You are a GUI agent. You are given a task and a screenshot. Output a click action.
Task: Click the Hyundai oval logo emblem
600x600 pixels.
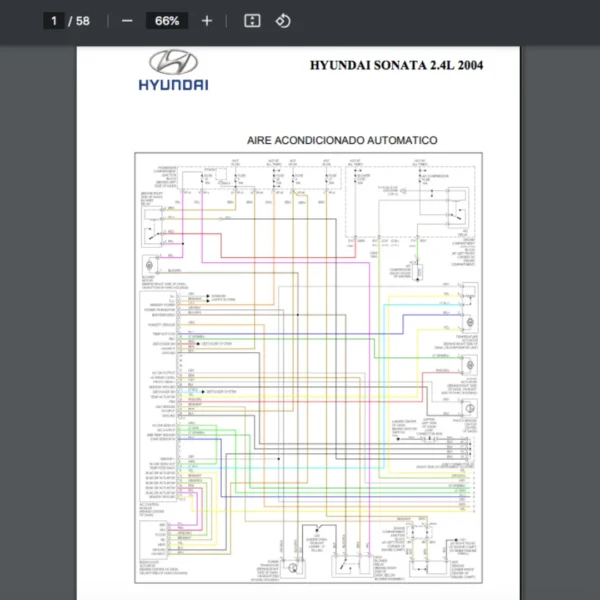point(173,61)
